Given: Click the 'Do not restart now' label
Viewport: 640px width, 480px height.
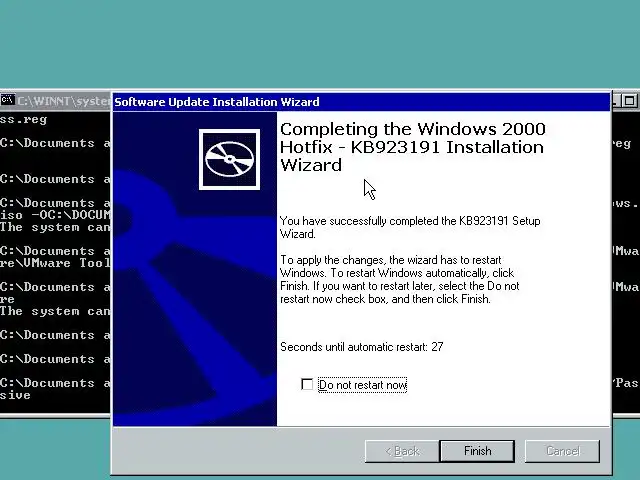Looking at the screenshot, I should point(362,385).
